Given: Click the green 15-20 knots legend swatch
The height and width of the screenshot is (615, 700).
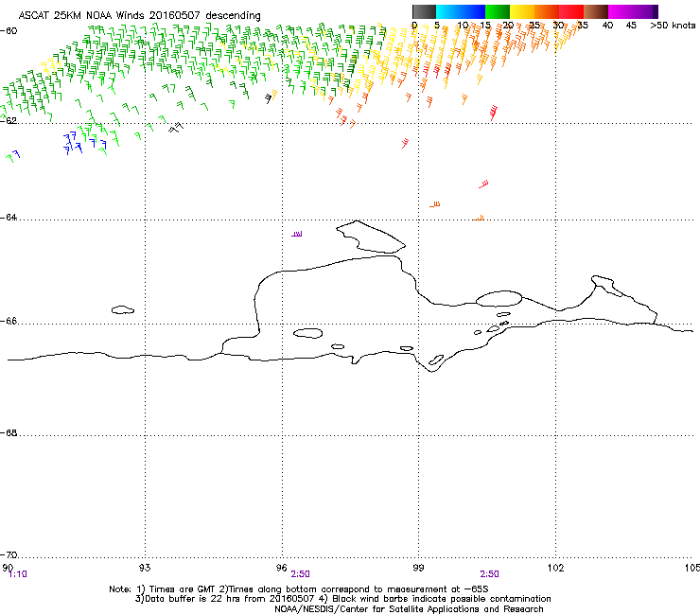Looking at the screenshot, I should pyautogui.click(x=498, y=11).
